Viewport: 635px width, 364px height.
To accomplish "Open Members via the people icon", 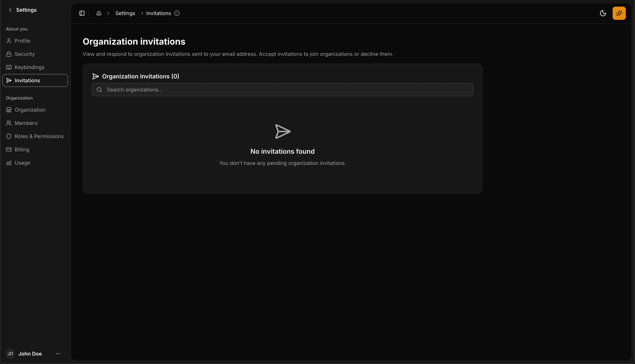I will (9, 123).
